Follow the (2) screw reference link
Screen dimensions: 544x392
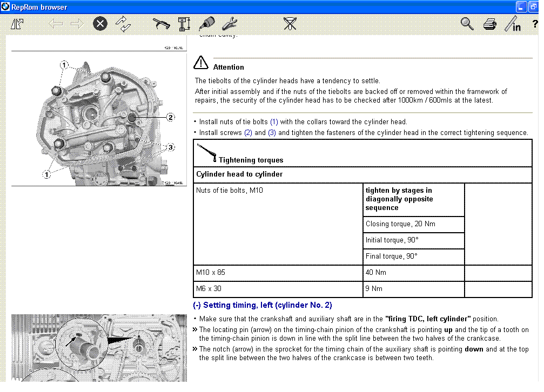(x=248, y=132)
